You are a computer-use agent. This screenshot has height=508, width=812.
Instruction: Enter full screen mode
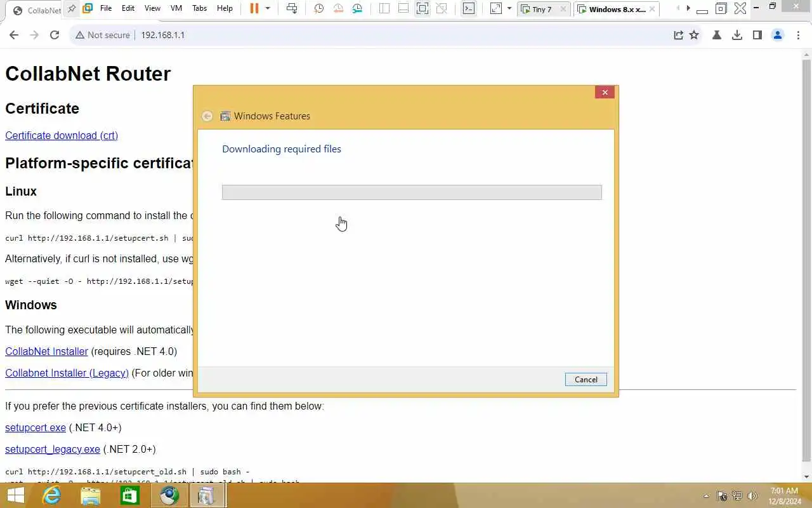pos(422,9)
